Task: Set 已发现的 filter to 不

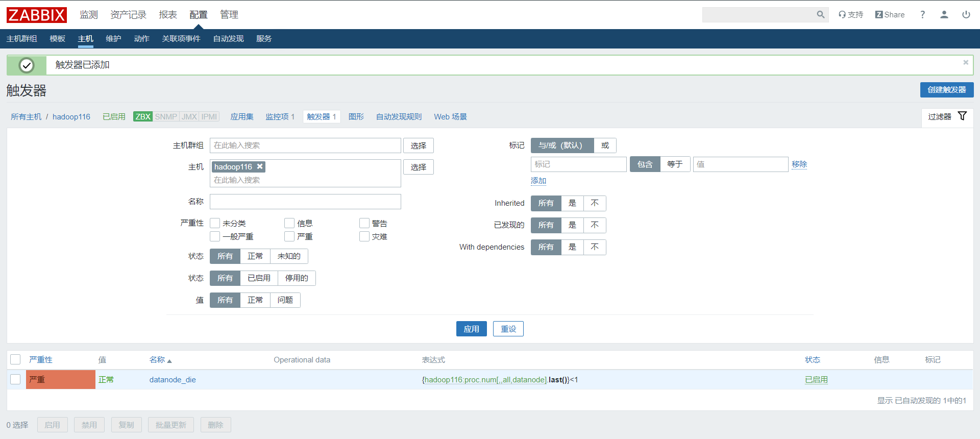Action: [x=595, y=225]
